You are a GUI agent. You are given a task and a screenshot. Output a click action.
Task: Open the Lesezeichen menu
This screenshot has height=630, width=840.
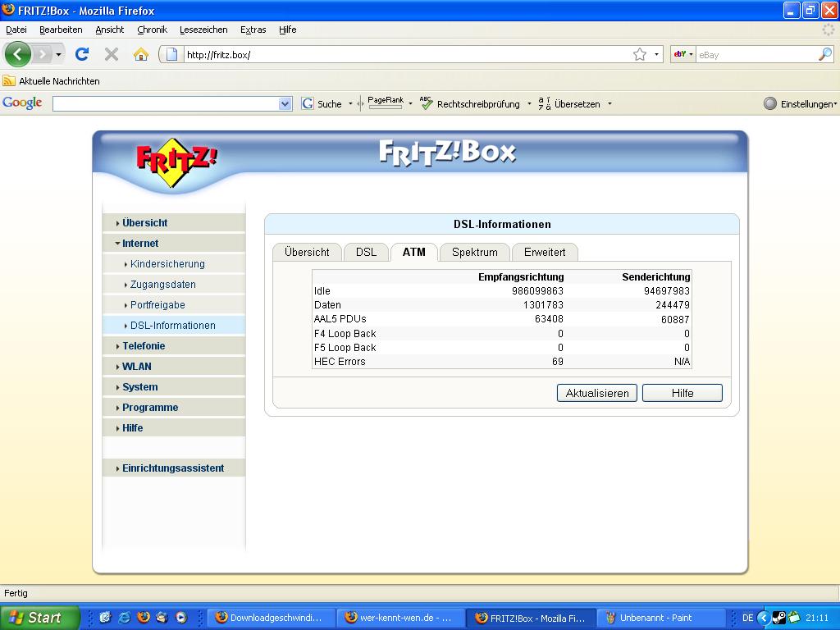click(x=203, y=30)
